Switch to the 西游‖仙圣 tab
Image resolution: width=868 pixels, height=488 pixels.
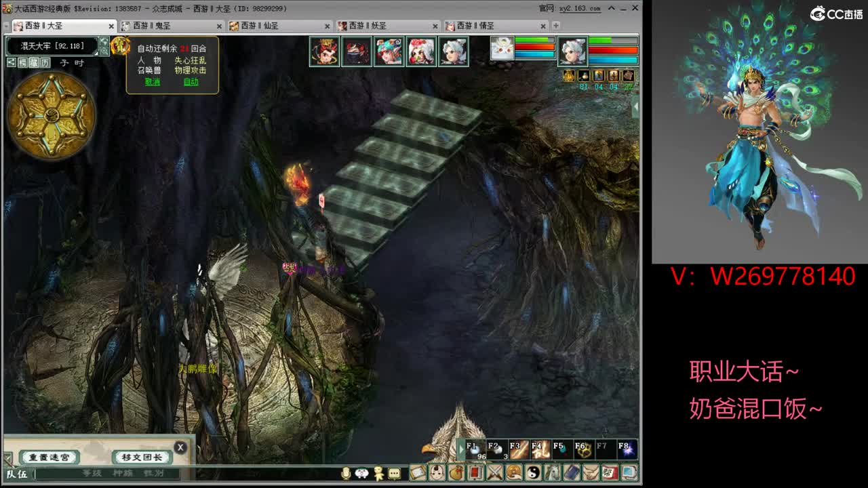coord(280,26)
